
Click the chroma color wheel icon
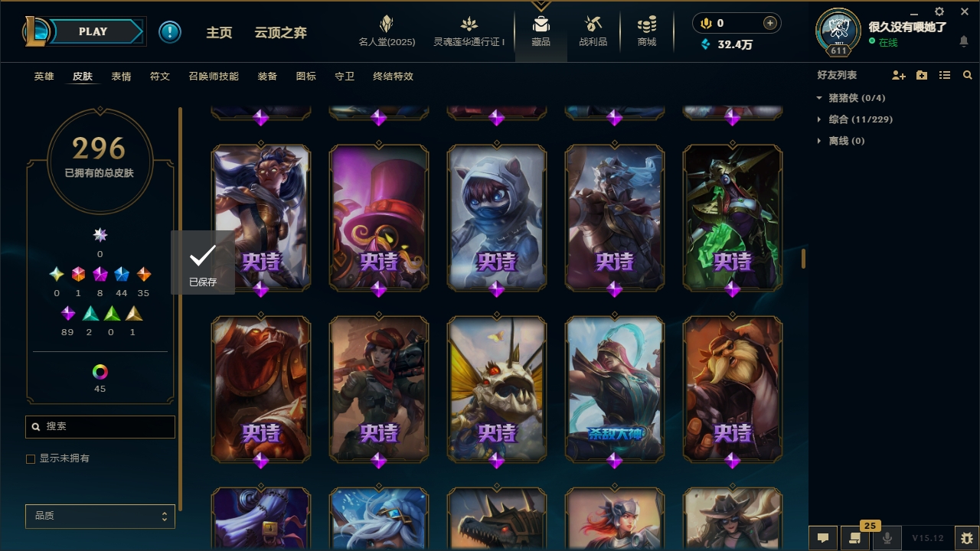coord(100,372)
